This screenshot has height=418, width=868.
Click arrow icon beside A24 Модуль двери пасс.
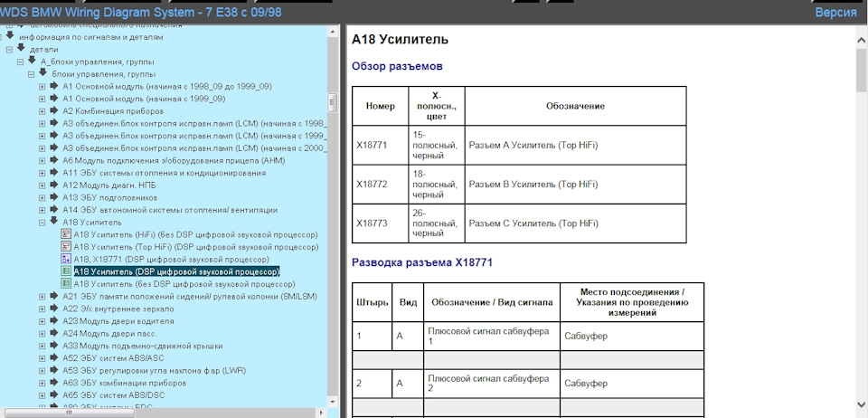(x=53, y=333)
